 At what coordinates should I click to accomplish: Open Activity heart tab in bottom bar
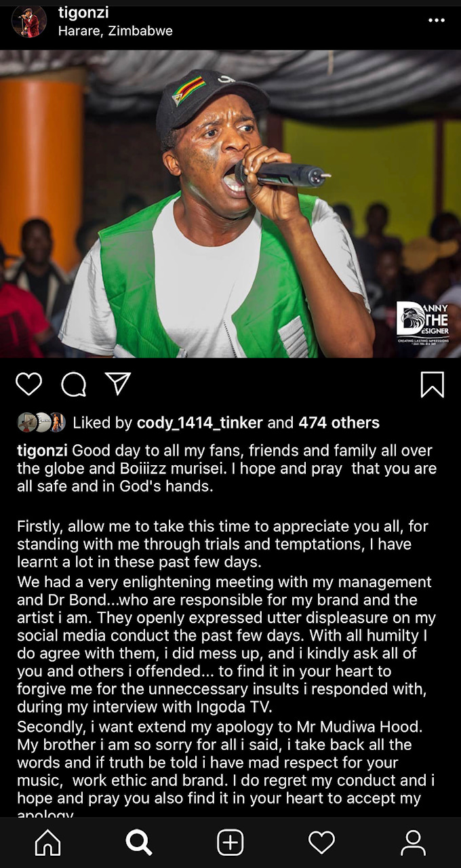pyautogui.click(x=321, y=843)
